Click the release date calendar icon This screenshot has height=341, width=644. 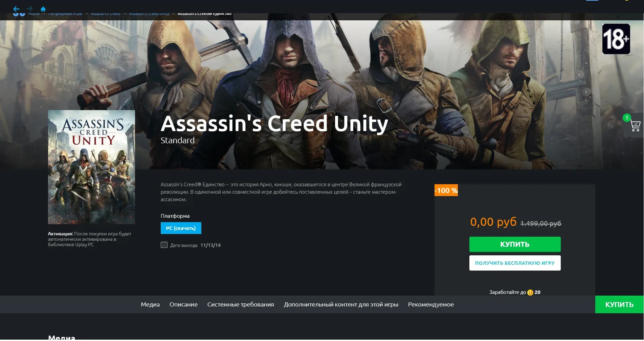[x=164, y=245]
